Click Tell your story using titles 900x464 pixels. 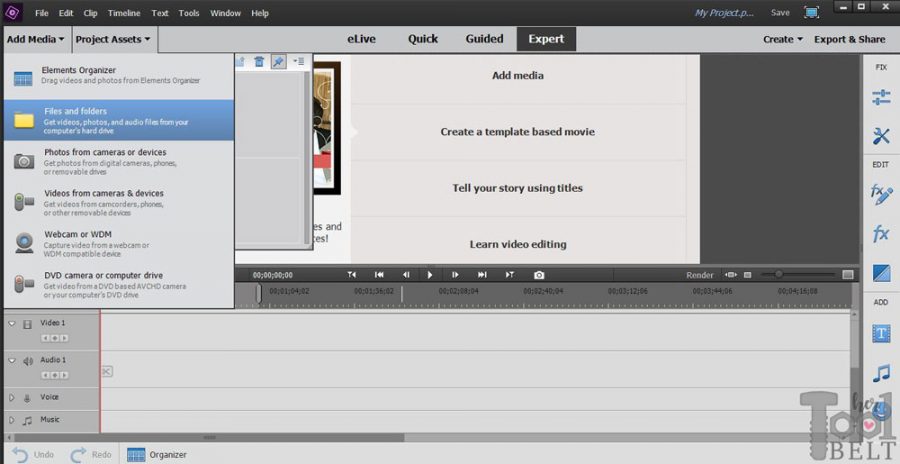pos(518,188)
